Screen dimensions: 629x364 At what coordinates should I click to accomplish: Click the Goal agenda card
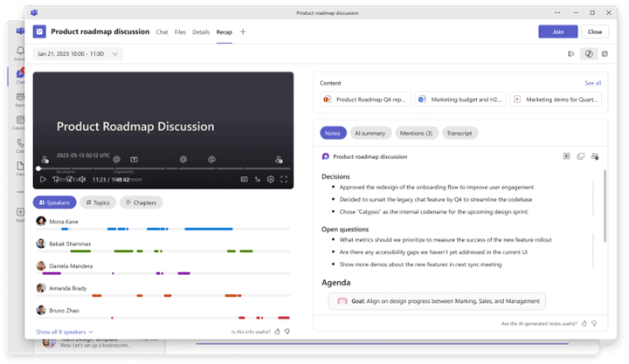[x=437, y=301]
